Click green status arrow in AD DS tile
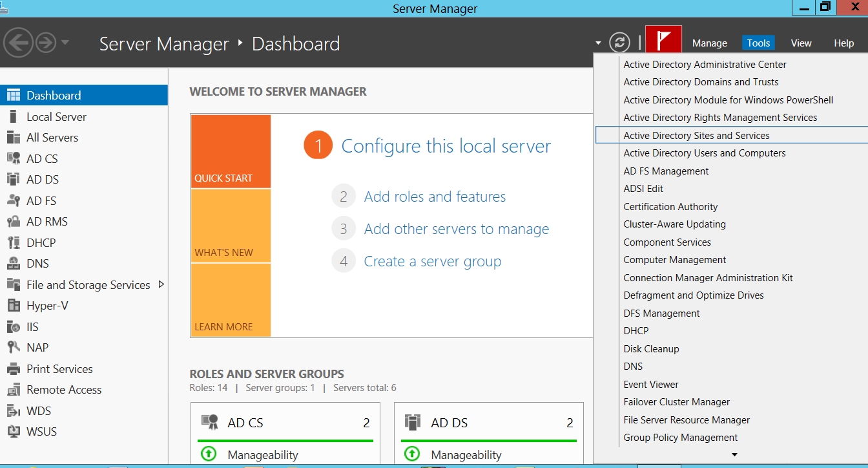868x468 pixels. (x=412, y=454)
